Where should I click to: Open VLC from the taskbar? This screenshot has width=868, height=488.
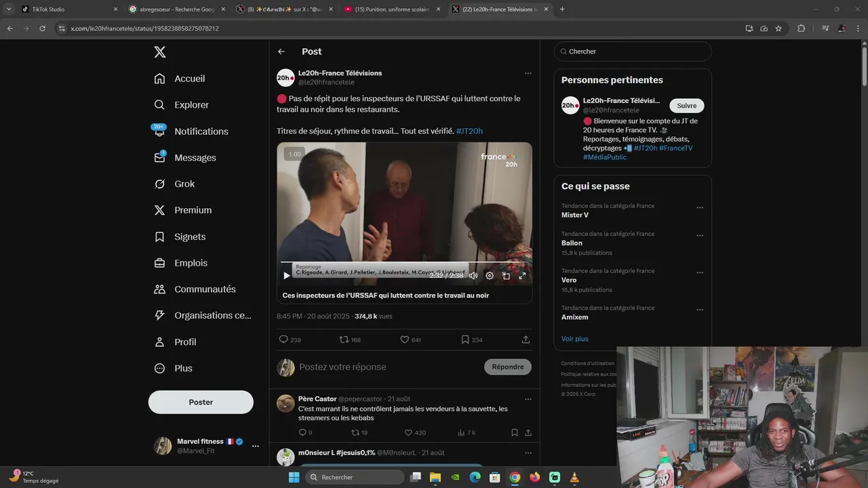click(574, 477)
